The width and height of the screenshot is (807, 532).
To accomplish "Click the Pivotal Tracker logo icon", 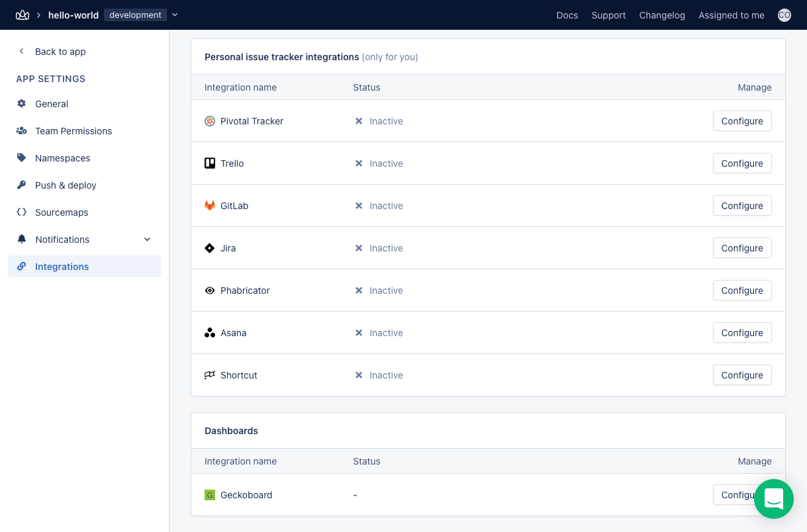I will pos(210,121).
